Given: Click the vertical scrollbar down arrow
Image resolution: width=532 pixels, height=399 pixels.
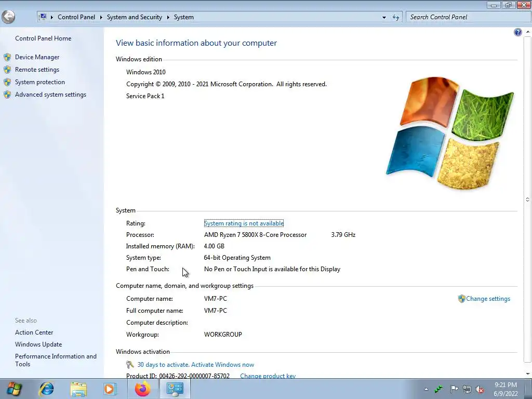Looking at the screenshot, I should (x=528, y=374).
